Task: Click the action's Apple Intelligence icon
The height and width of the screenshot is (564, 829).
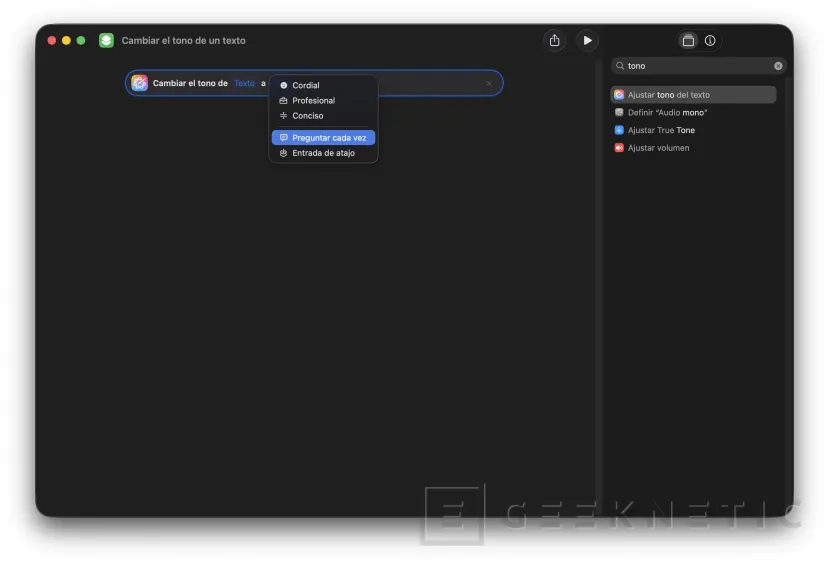Action: coord(140,84)
